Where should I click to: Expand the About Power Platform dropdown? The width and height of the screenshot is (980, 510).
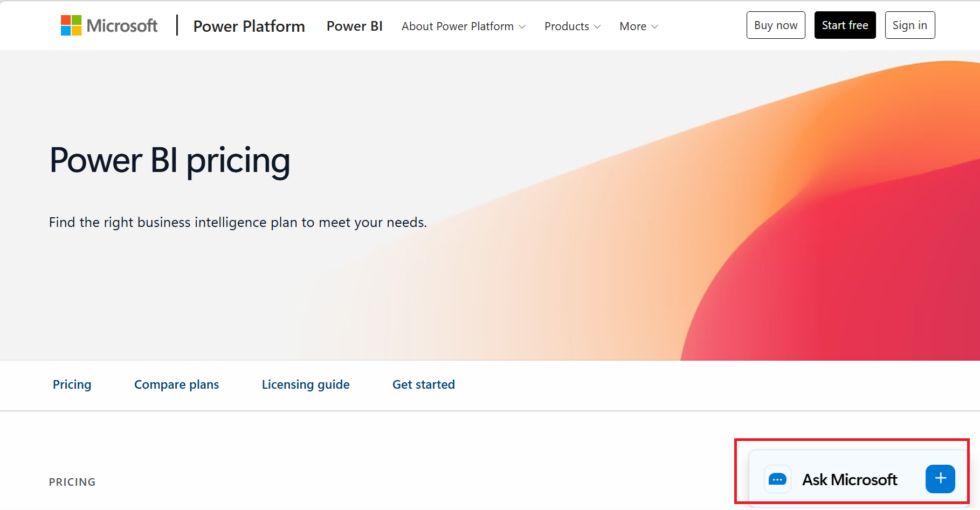[x=463, y=26]
